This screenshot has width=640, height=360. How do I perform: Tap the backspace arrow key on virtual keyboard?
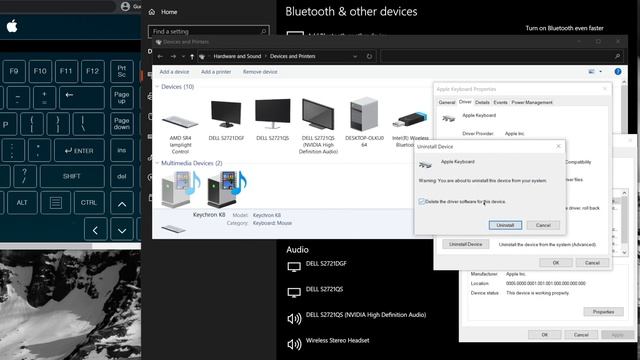tap(82, 98)
